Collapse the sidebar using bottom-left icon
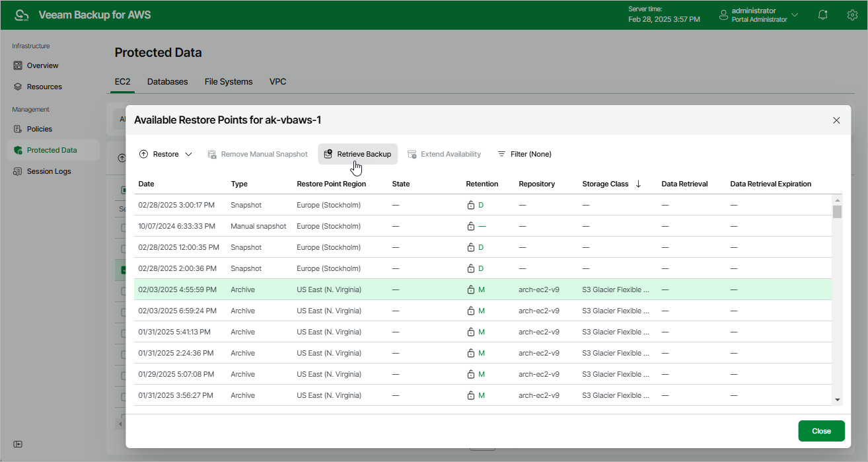 click(18, 443)
